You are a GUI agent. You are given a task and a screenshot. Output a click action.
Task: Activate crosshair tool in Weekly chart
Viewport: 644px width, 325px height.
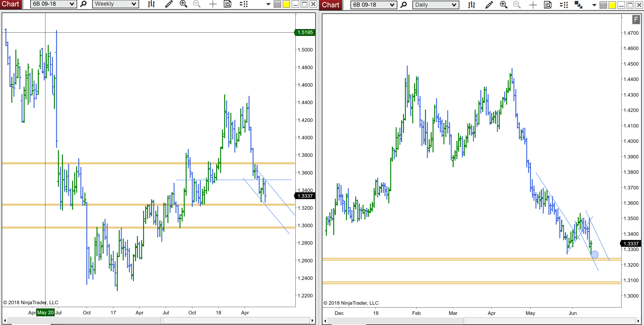[x=213, y=4]
